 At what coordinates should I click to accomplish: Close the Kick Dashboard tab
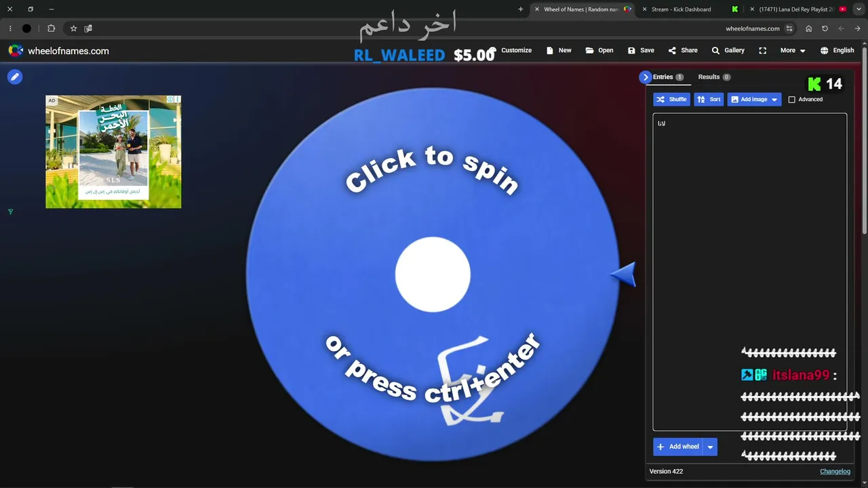pyautogui.click(x=644, y=9)
